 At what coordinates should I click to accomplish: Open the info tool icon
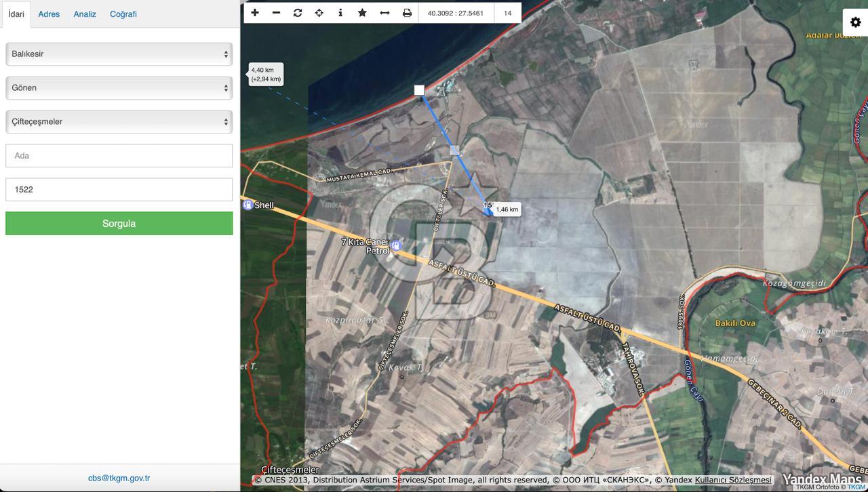(340, 13)
